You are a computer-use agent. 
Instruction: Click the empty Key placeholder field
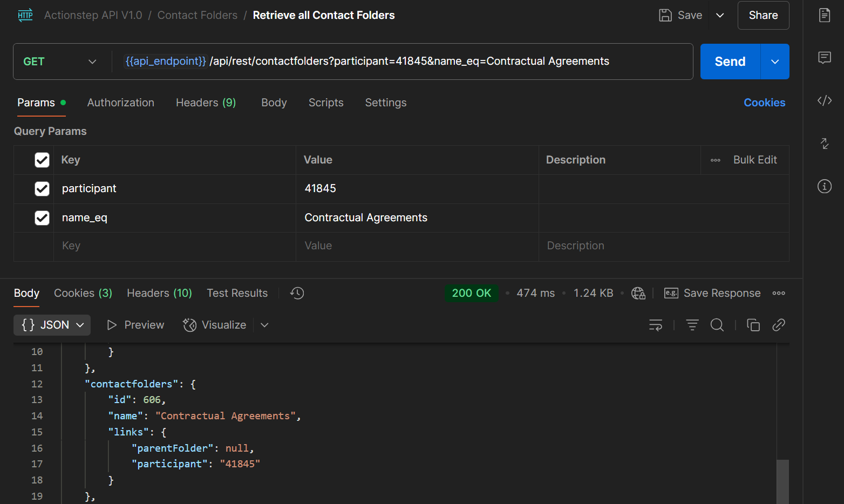click(175, 246)
